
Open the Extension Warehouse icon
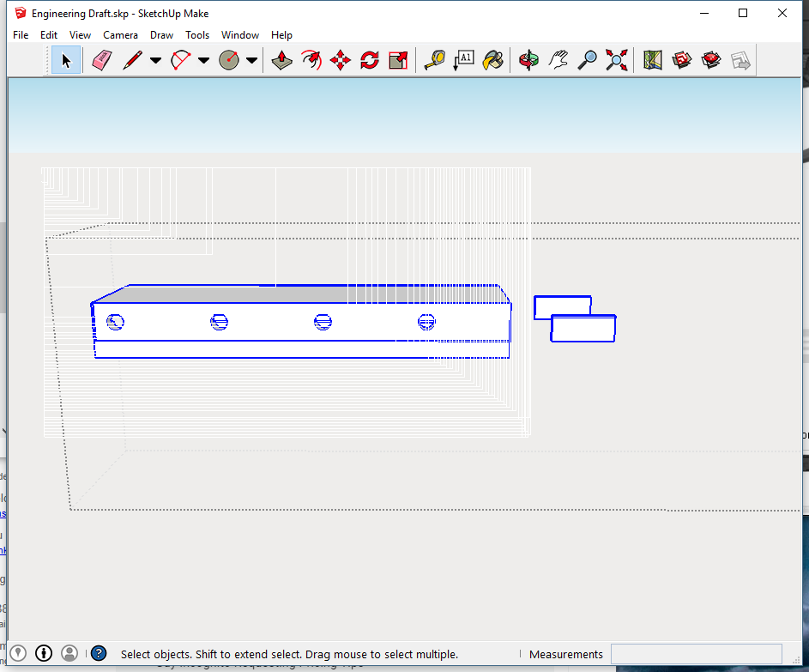711,60
